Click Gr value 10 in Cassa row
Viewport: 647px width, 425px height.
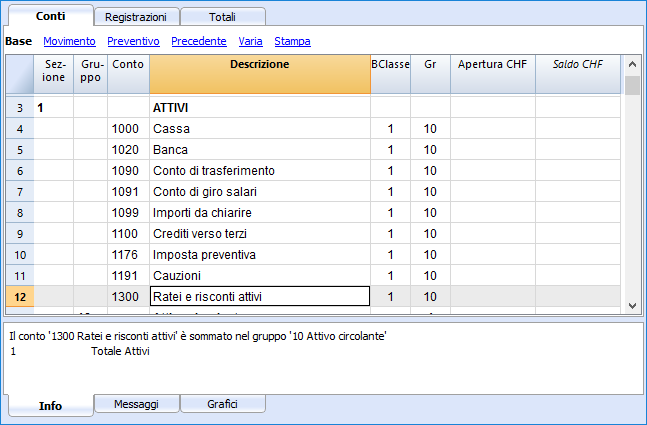[x=430, y=129]
